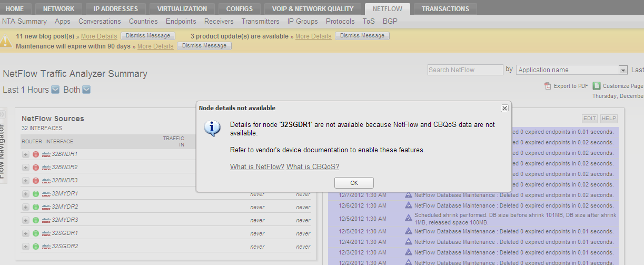This screenshot has width=644, height=265.
Task: Click event icon for Scheduled shrink performed entry
Action: pyautogui.click(x=408, y=217)
